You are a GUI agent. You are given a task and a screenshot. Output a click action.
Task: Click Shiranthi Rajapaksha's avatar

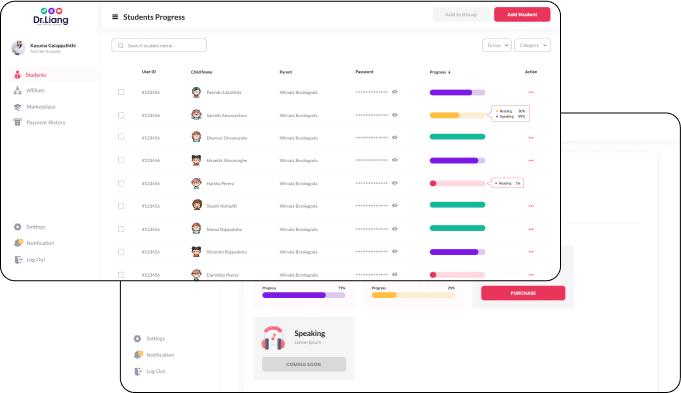tap(196, 251)
